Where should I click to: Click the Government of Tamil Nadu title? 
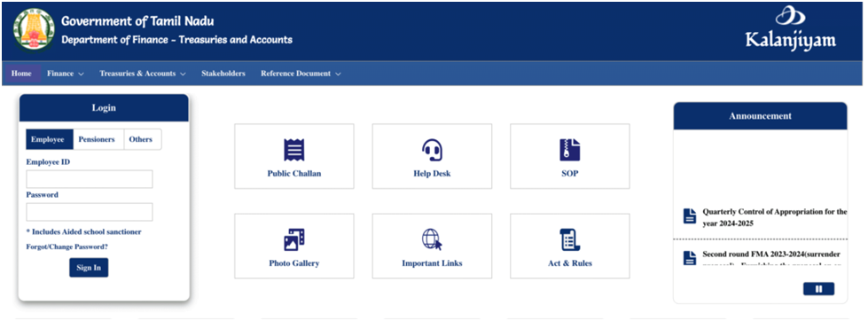point(137,21)
